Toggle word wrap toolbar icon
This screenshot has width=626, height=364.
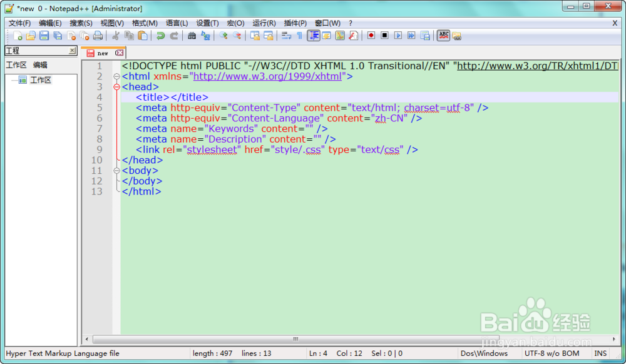(x=286, y=36)
